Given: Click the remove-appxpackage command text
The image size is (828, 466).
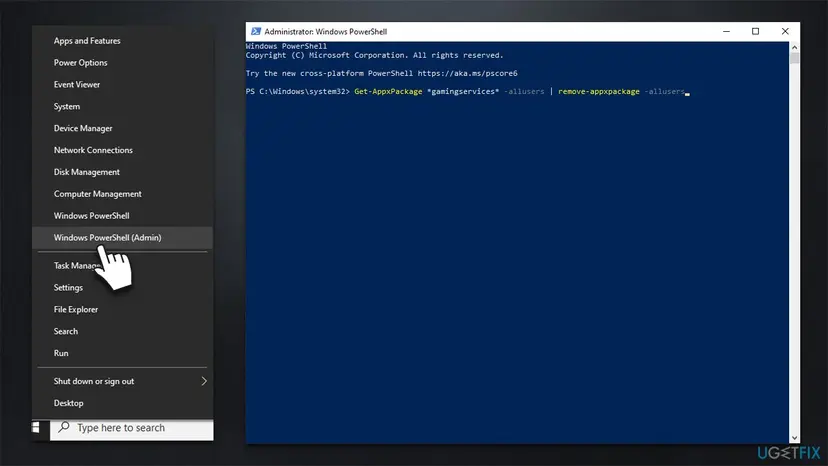Looking at the screenshot, I should pyautogui.click(x=599, y=91).
